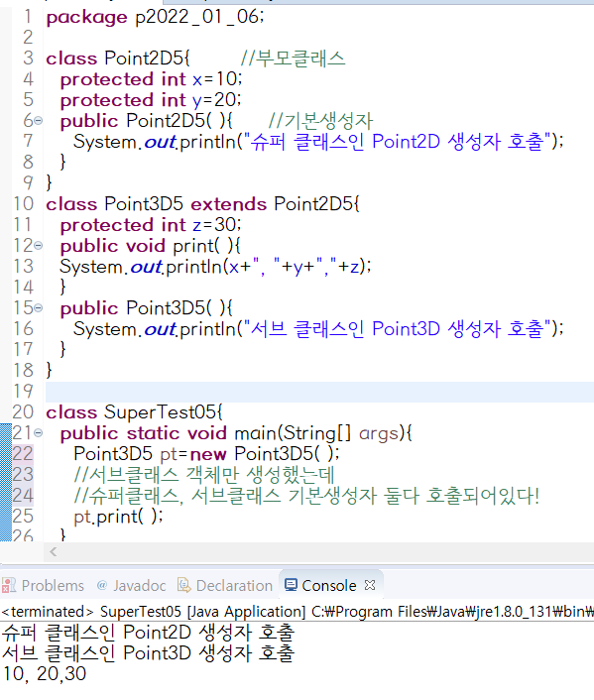The width and height of the screenshot is (594, 700).
Task: Close the Console view with its X icon
Action: [x=370, y=585]
